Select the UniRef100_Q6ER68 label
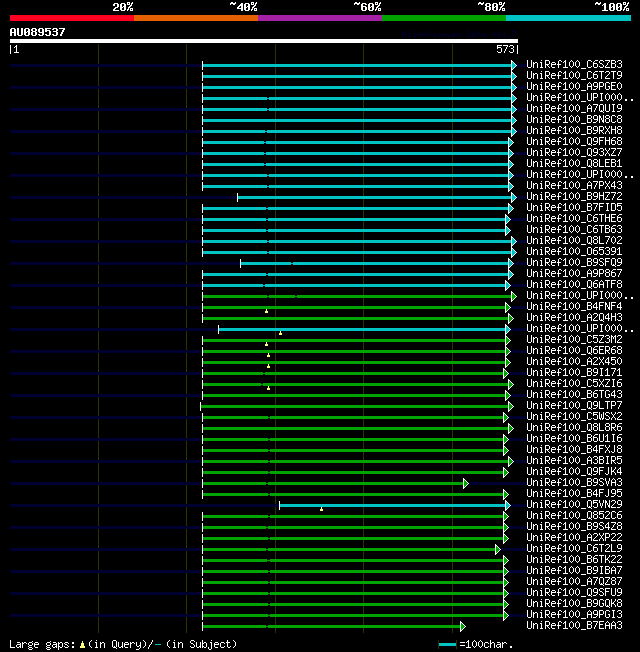This screenshot has width=640, height=652. [x=574, y=351]
